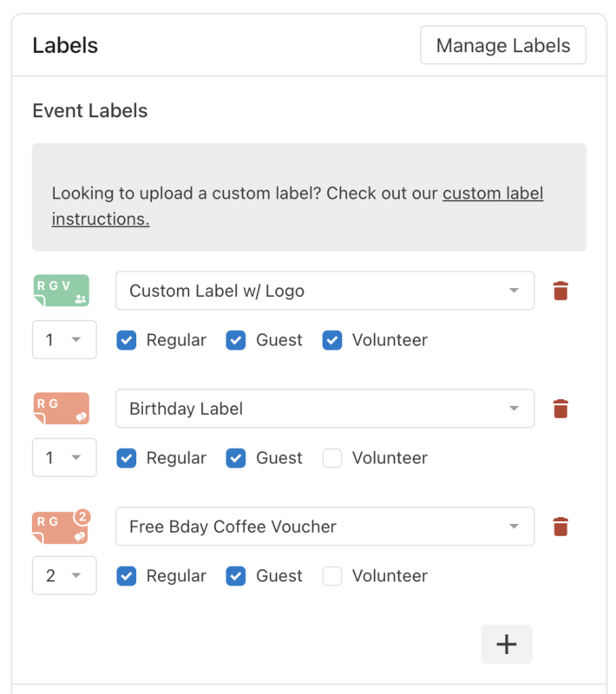
Task: Disable Regular for Free Bday Coffee Voucher
Action: [x=127, y=575]
